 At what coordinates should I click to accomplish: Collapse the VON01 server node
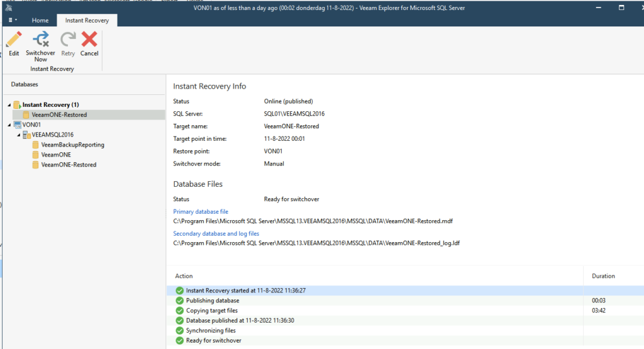[x=9, y=125]
